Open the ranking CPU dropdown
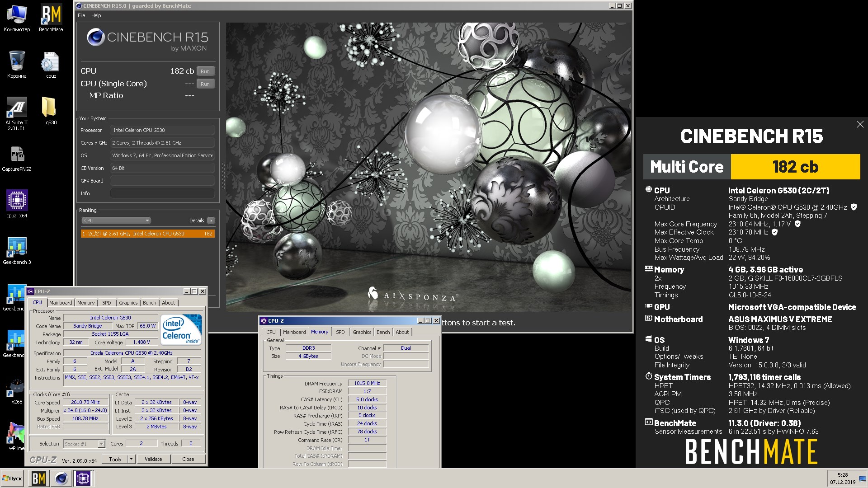Viewport: 868px width, 488px height. pos(116,221)
